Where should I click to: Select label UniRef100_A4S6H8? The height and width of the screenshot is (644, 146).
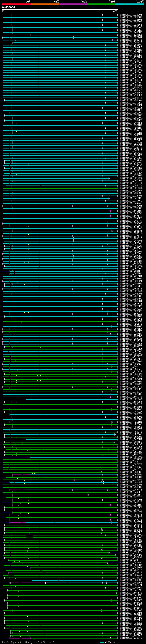tap(131, 32)
